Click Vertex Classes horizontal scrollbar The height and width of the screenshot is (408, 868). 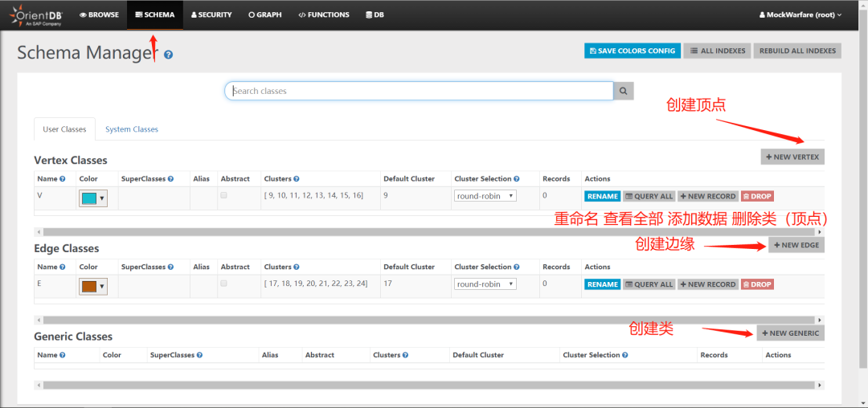pos(429,232)
